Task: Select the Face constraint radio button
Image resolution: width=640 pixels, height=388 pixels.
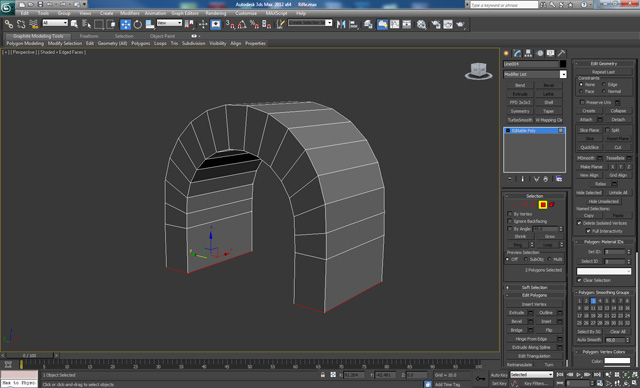Action: [581, 91]
